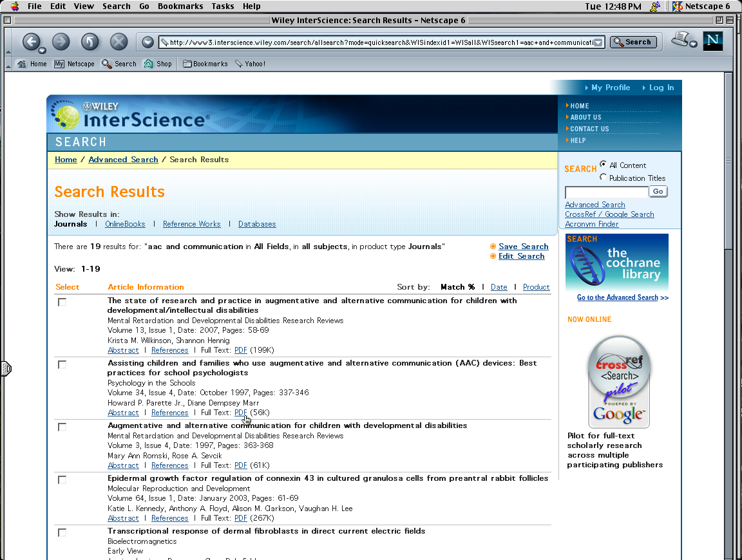Click HOME in the site navigation

pyautogui.click(x=579, y=106)
